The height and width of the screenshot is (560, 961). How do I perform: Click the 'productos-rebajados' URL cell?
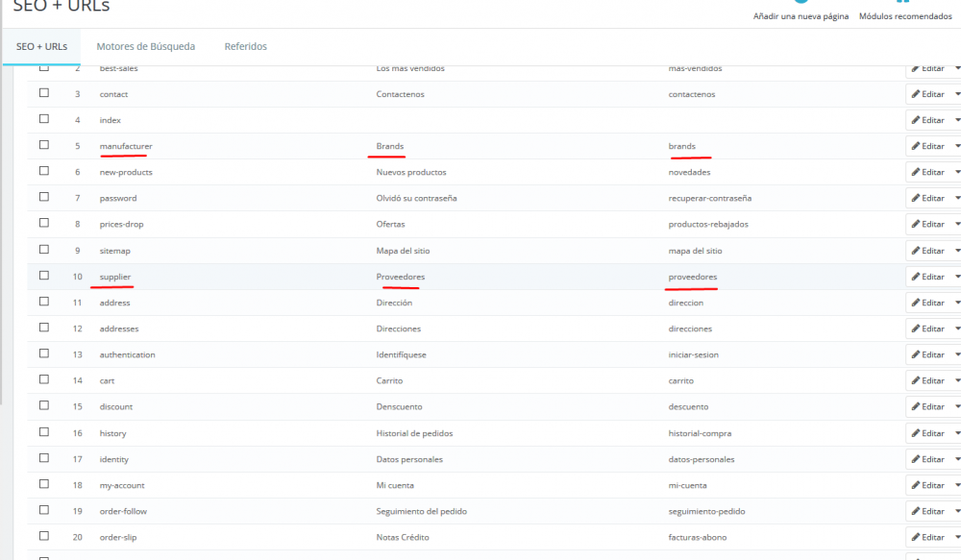click(x=708, y=224)
